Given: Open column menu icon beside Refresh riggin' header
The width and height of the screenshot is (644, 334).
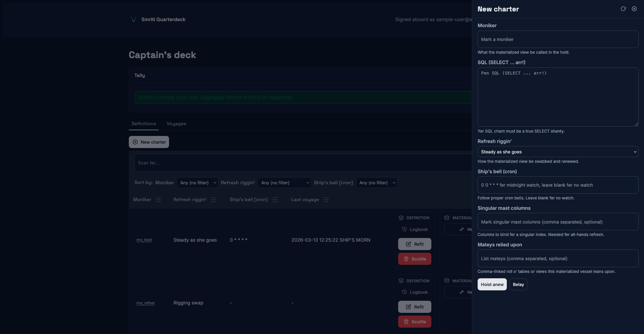Looking at the screenshot, I should coord(214,200).
